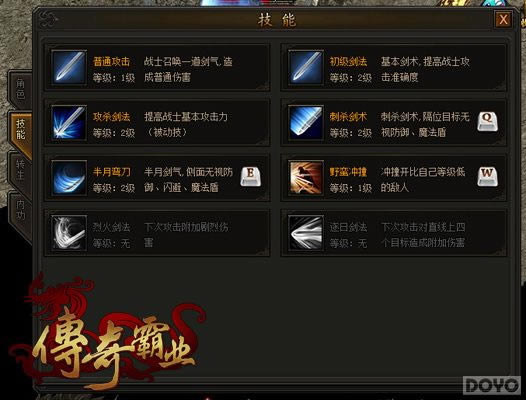Click the 传奇霸业 game logo
This screenshot has height=400, width=526.
111,339
